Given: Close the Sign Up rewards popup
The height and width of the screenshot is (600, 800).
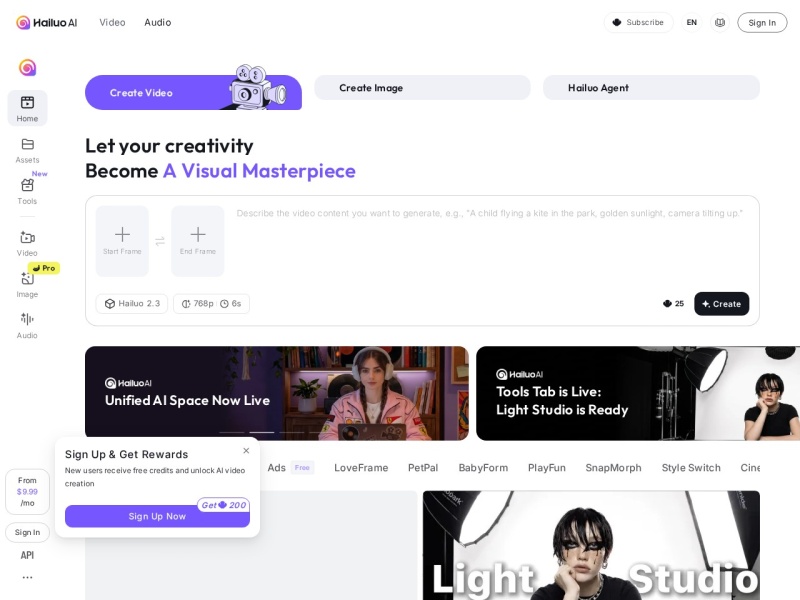Looking at the screenshot, I should (x=246, y=451).
